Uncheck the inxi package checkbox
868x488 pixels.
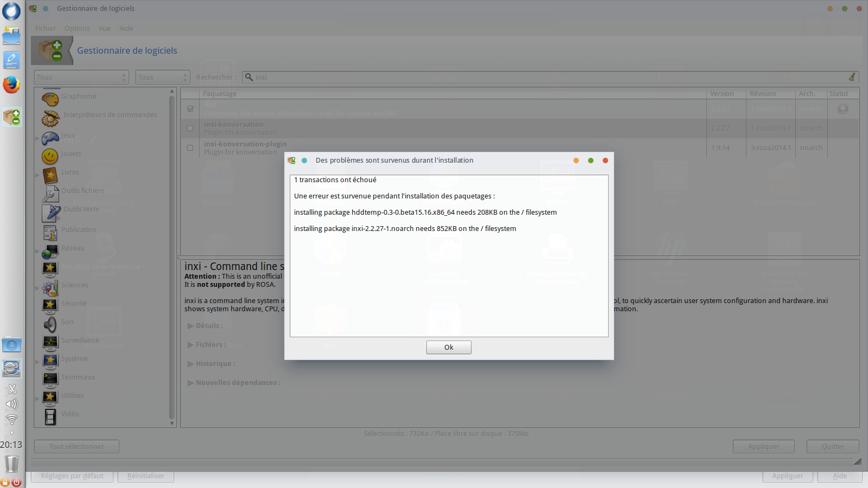click(x=190, y=108)
